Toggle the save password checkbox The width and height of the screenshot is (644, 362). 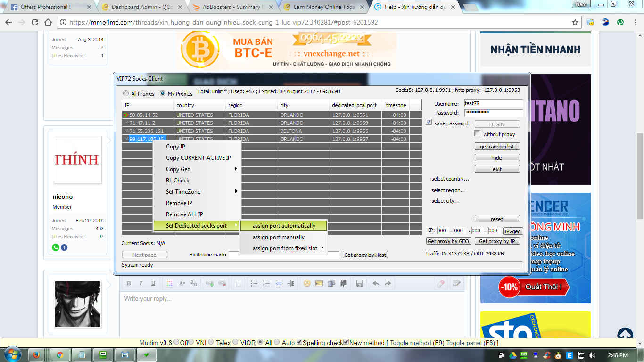429,122
